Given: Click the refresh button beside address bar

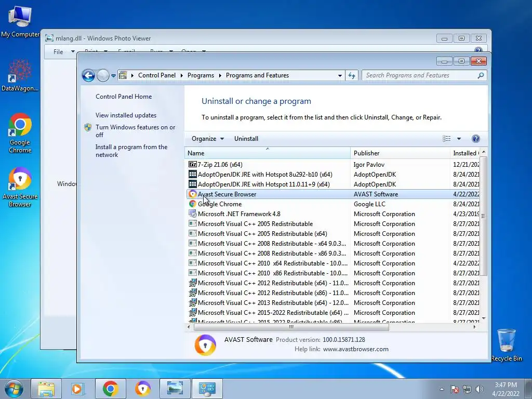Looking at the screenshot, I should 352,75.
